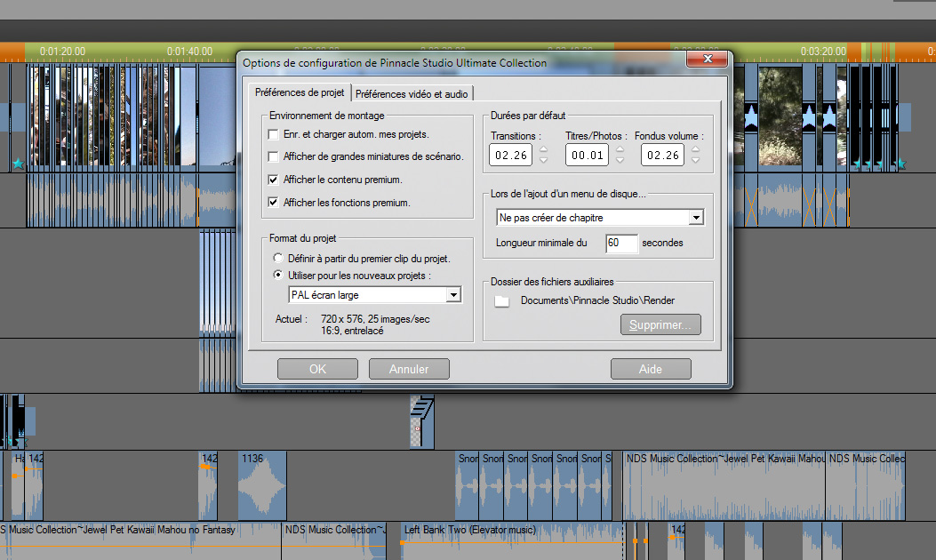The height and width of the screenshot is (560, 936).
Task: Toggle Afficher les fonctions premium checkbox
Action: tap(274, 203)
